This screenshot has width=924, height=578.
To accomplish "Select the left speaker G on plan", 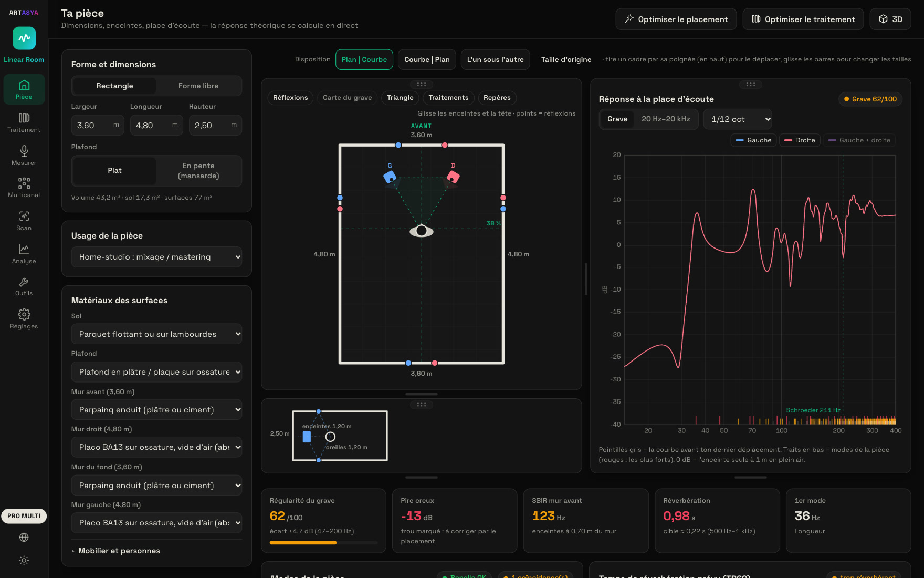I will 390,177.
